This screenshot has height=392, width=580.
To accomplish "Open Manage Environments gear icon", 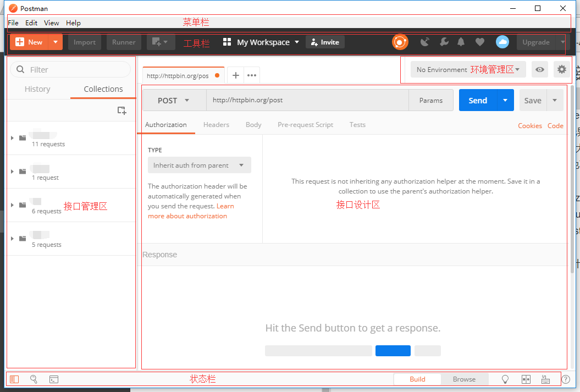I will click(x=562, y=69).
